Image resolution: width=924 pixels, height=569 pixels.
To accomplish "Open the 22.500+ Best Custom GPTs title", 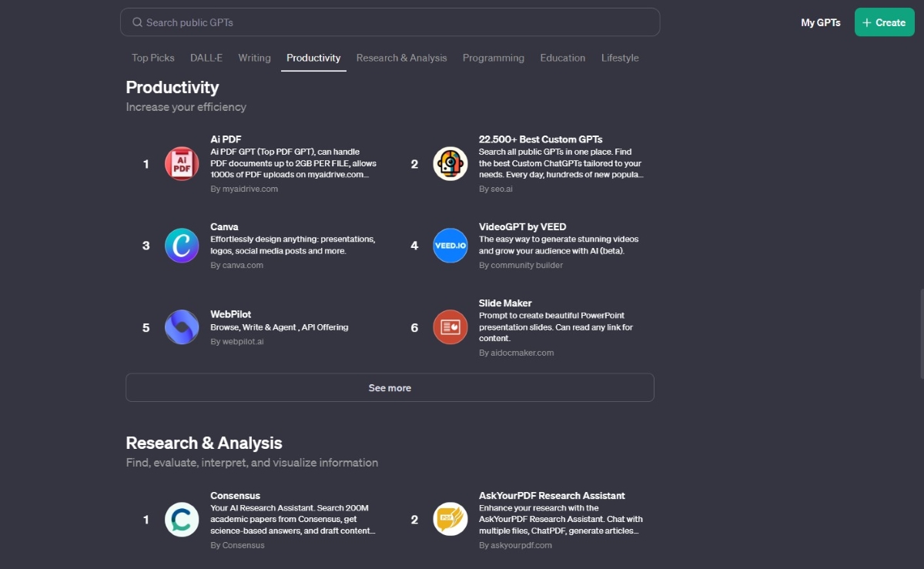I will click(541, 139).
